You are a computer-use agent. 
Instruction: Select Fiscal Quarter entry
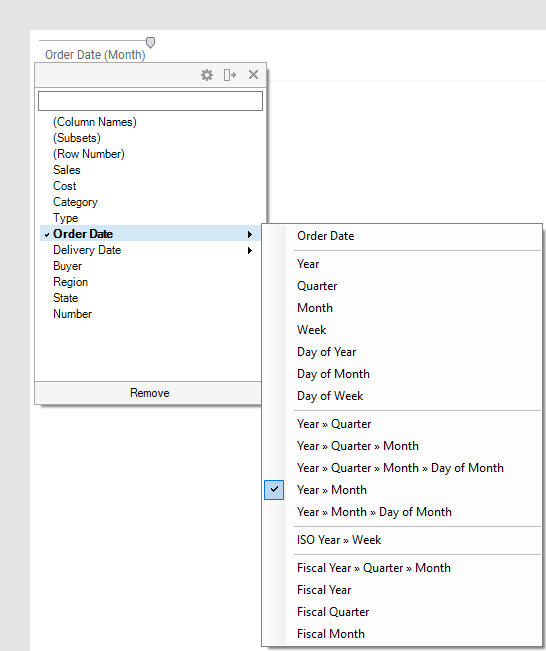(x=333, y=612)
